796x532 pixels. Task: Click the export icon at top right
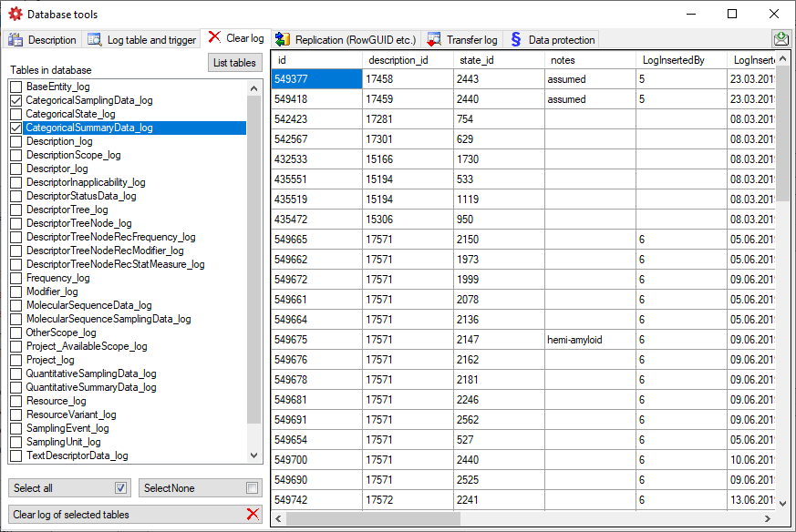(x=781, y=39)
